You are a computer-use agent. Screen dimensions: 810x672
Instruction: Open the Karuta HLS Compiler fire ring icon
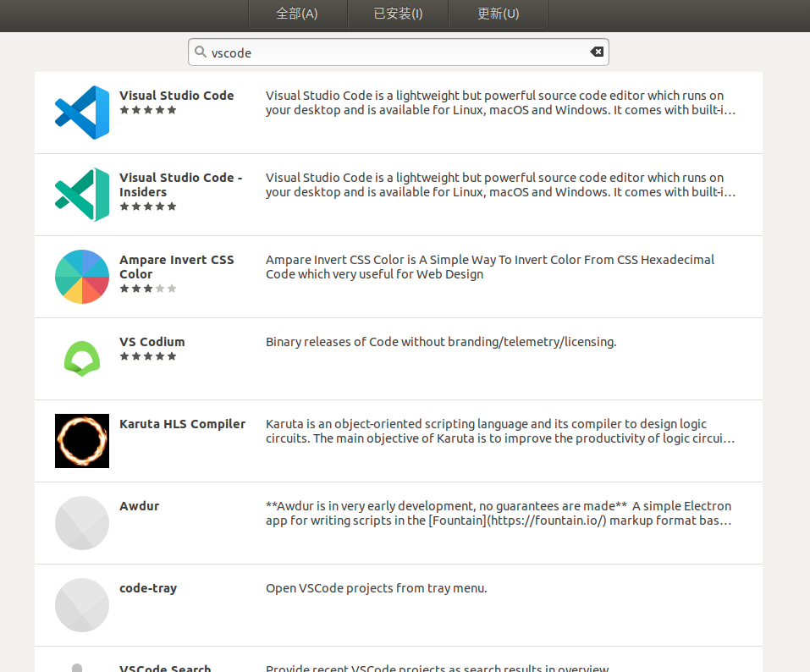(82, 441)
